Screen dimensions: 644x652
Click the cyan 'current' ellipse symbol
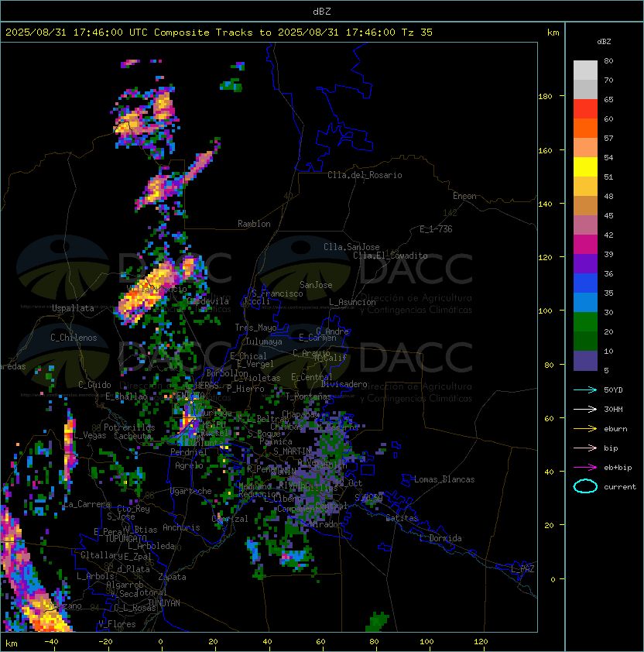point(585,486)
